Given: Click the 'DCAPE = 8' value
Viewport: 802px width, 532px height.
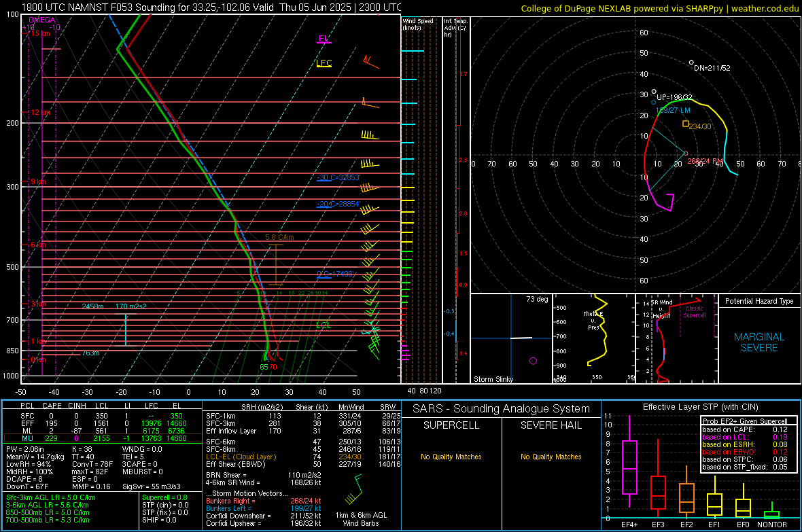Looking at the screenshot, I should point(24,479).
